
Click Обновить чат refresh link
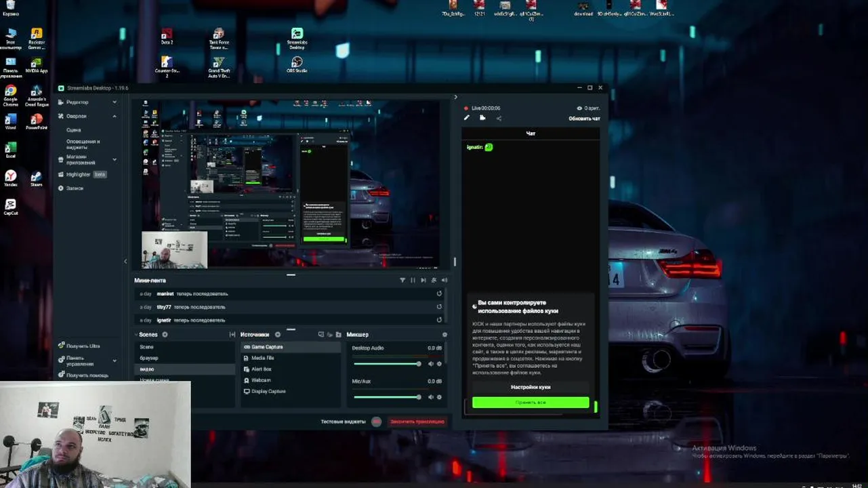(584, 119)
